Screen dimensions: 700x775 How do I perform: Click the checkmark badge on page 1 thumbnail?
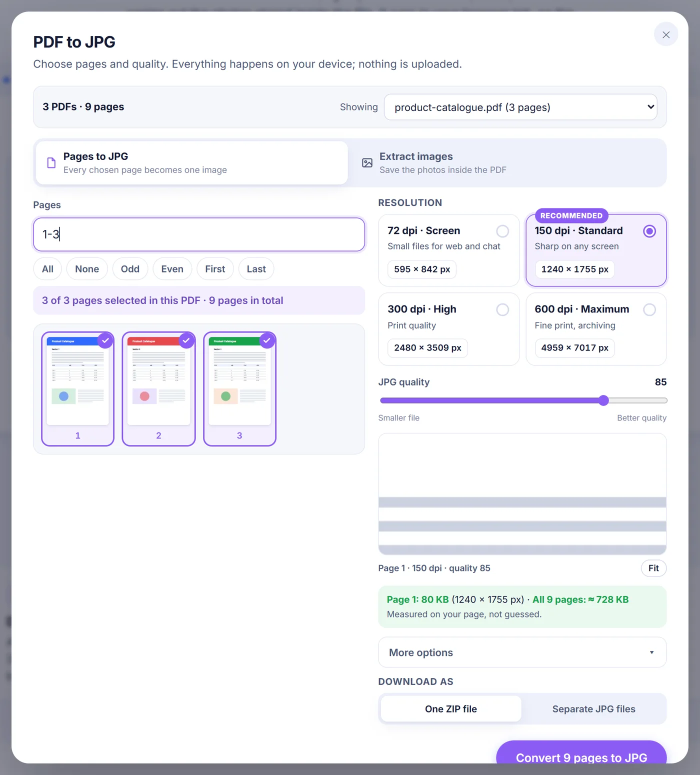(x=105, y=340)
